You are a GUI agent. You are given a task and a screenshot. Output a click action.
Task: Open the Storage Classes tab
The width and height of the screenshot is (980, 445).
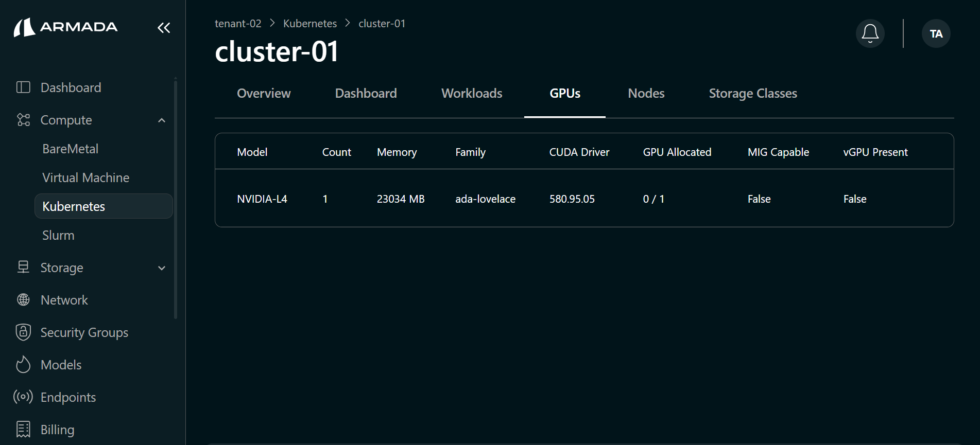point(753,93)
